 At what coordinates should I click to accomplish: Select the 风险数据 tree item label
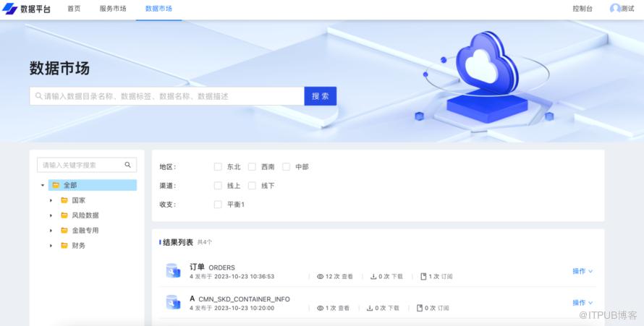(x=85, y=215)
